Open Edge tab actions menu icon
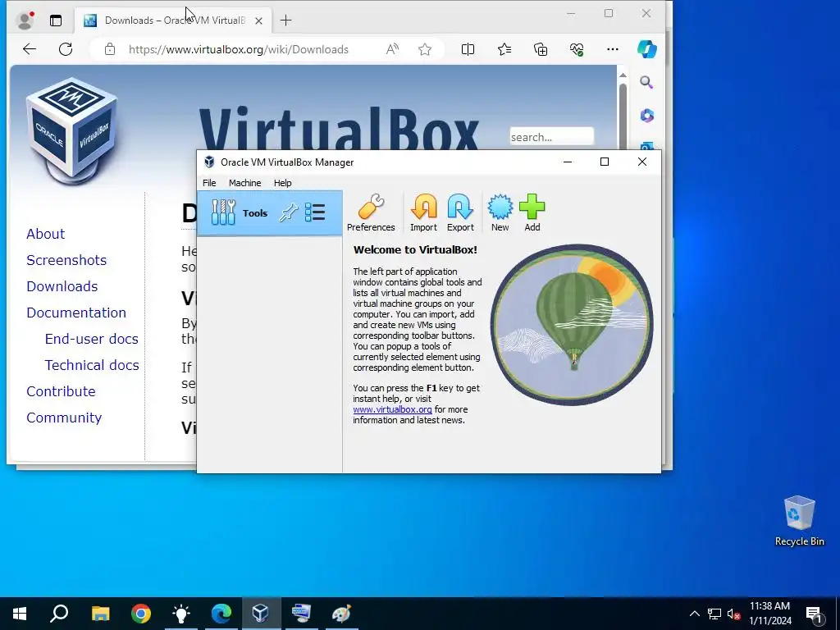Screen dimensions: 840x630 pyautogui.click(x=56, y=21)
